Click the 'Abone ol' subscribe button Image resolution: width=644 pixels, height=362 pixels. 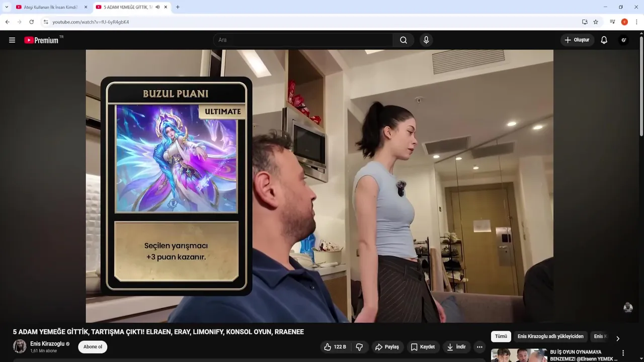point(93,347)
